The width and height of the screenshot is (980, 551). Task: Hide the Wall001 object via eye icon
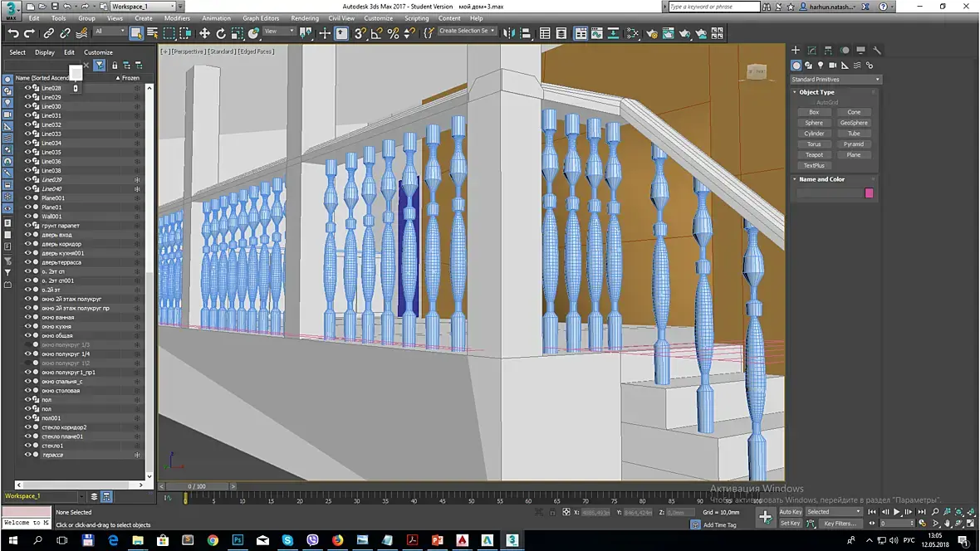[x=27, y=217]
